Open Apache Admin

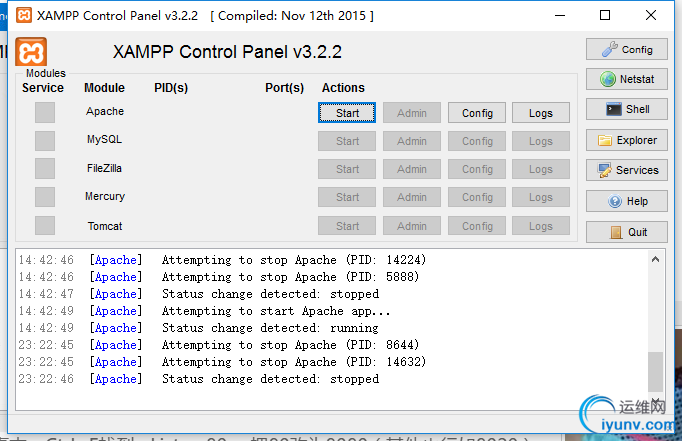click(411, 113)
